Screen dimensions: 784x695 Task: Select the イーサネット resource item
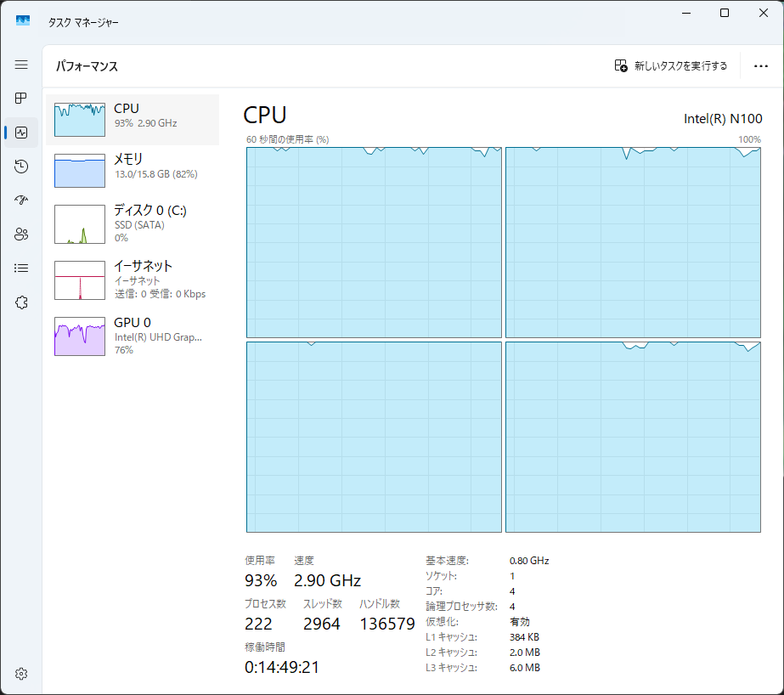133,280
